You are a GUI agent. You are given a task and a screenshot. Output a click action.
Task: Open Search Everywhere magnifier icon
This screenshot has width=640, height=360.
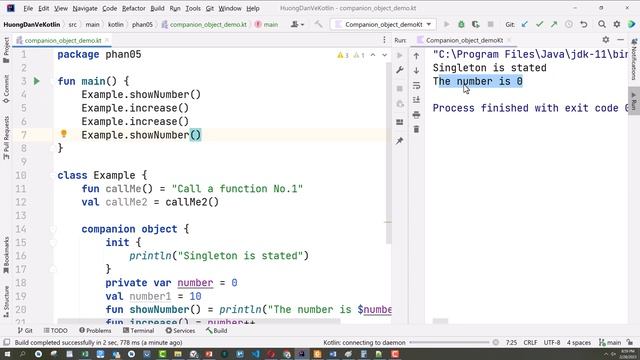point(602,24)
